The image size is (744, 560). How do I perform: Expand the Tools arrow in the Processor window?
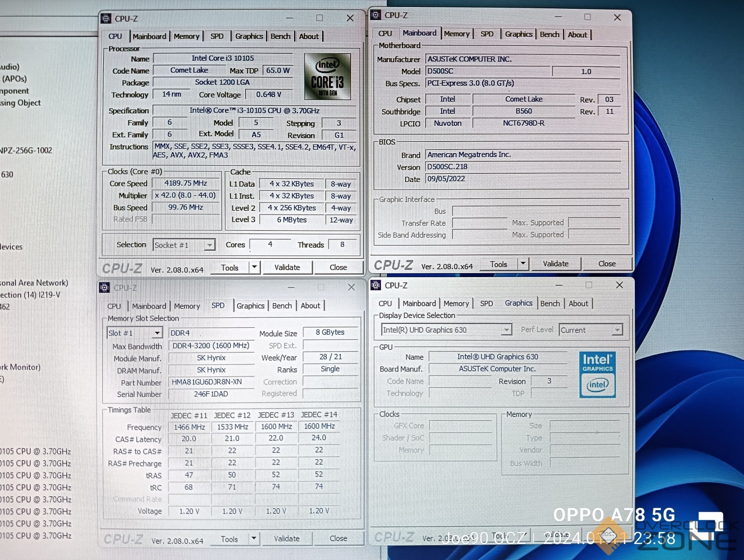[x=254, y=267]
